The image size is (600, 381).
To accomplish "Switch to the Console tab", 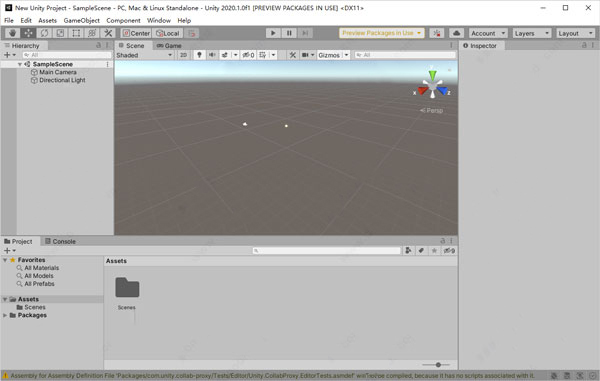I will tap(60, 241).
